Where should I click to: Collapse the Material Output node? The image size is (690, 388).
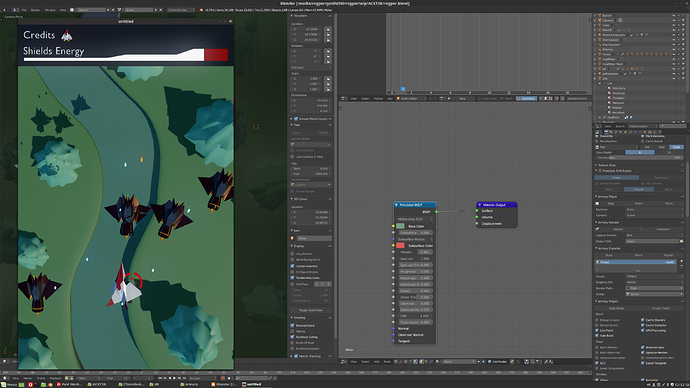pos(480,205)
